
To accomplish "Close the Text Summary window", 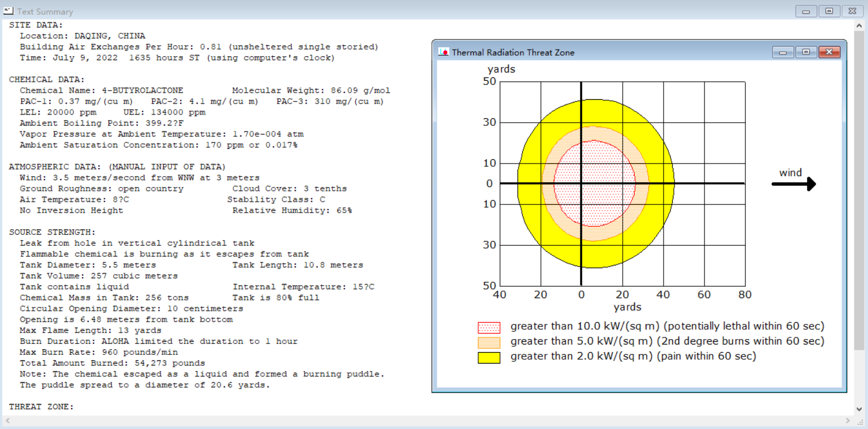I will 852,11.
